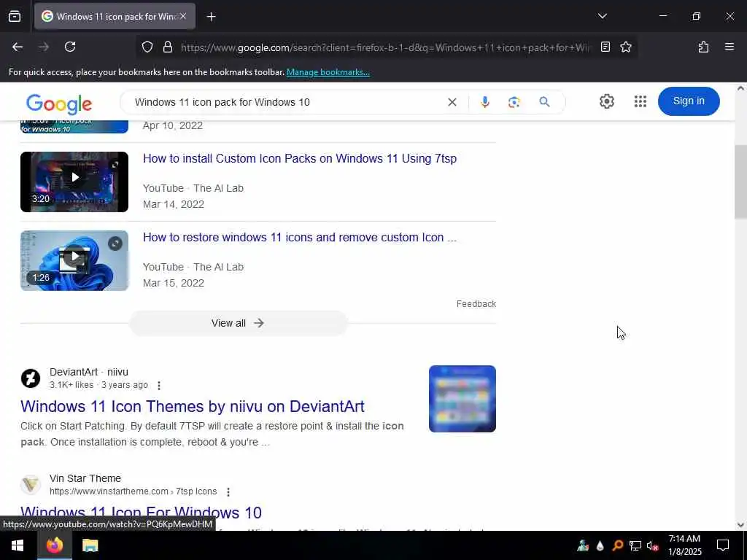Viewport: 747px width, 560px height.
Task: Go back to previous page
Action: click(18, 47)
